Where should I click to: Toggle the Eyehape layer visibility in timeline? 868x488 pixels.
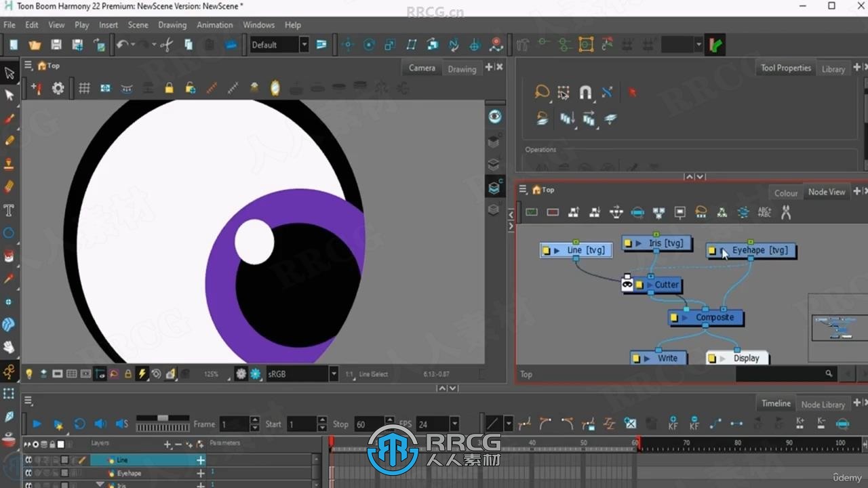28,473
